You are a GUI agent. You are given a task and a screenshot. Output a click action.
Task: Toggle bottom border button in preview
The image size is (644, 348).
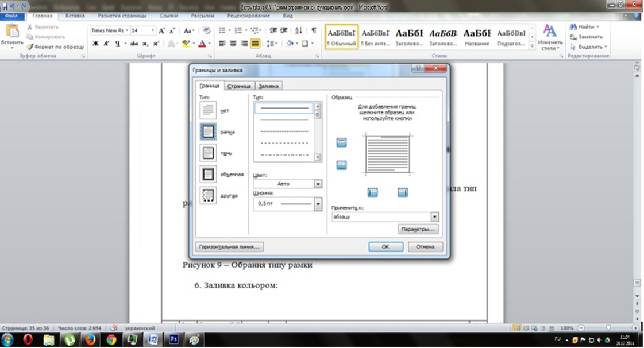tap(342, 165)
